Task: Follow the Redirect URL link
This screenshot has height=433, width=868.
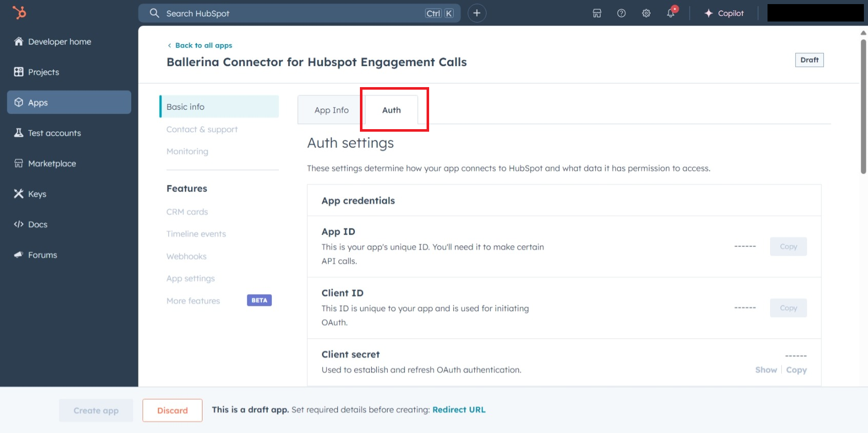Action: (459, 409)
